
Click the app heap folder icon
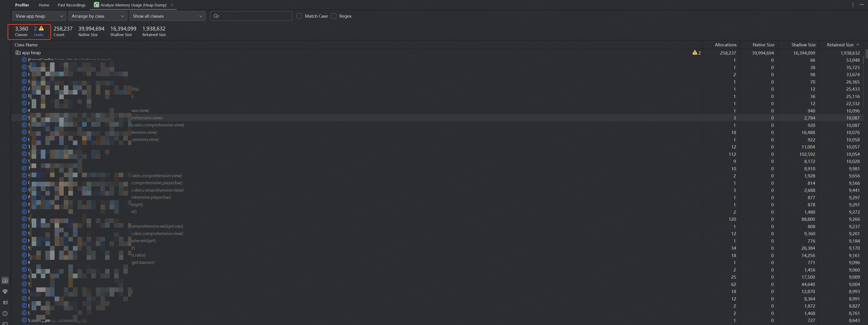(x=18, y=53)
